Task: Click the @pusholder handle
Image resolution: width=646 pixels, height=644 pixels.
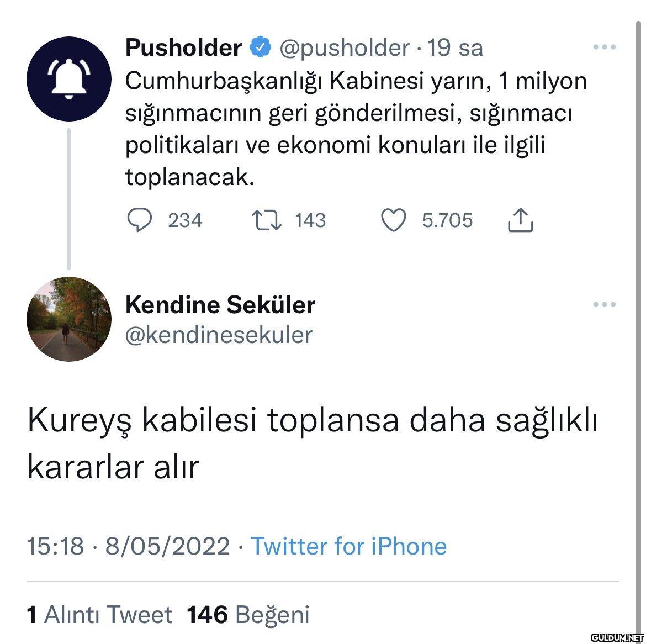Action: pos(345,48)
